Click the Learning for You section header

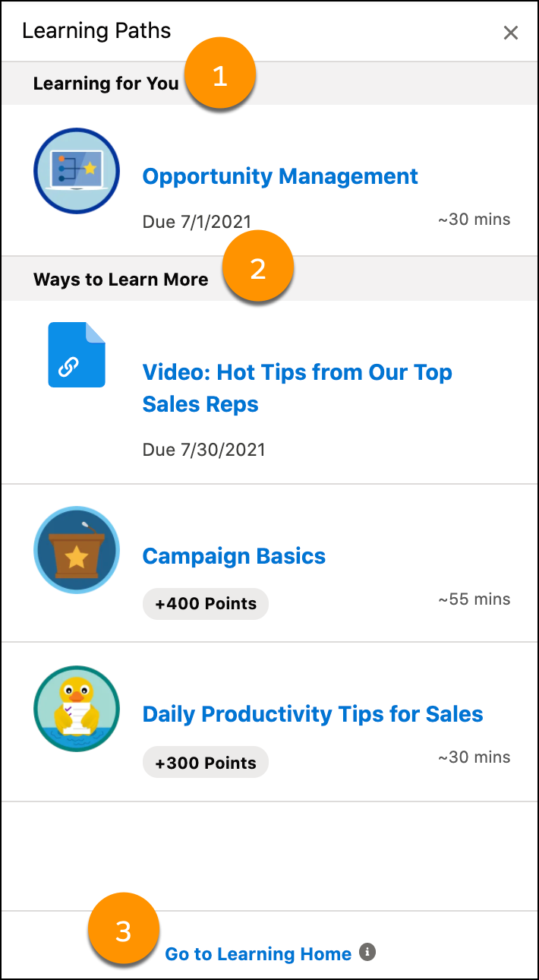click(x=106, y=84)
